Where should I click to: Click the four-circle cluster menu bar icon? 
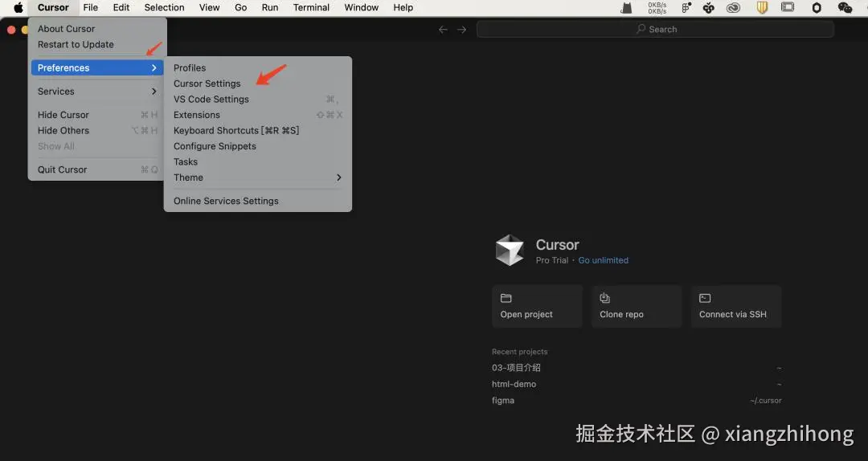pos(709,8)
